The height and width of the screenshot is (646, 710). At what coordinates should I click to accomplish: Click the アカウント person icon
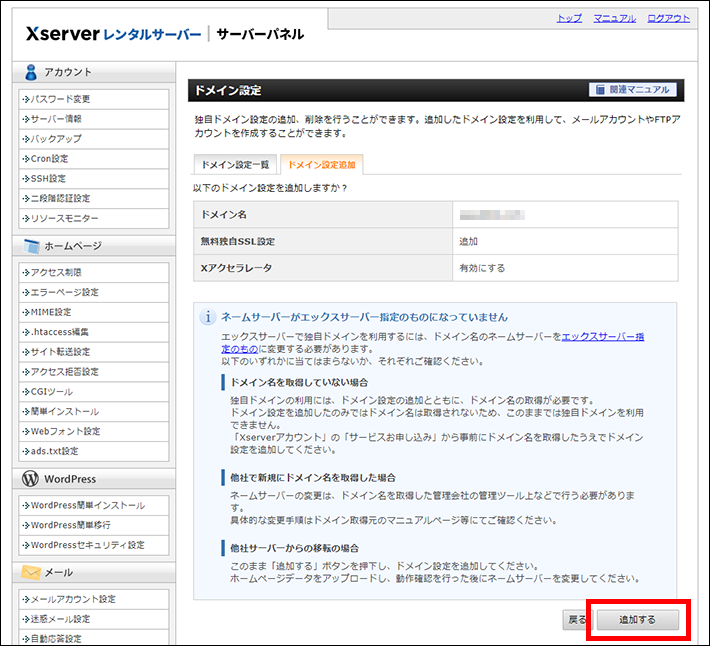[31, 72]
